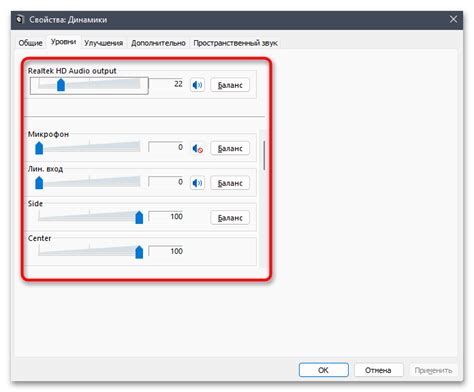Click the Лин. вход level value field
Screen dimensions: 474x392
pos(167,182)
